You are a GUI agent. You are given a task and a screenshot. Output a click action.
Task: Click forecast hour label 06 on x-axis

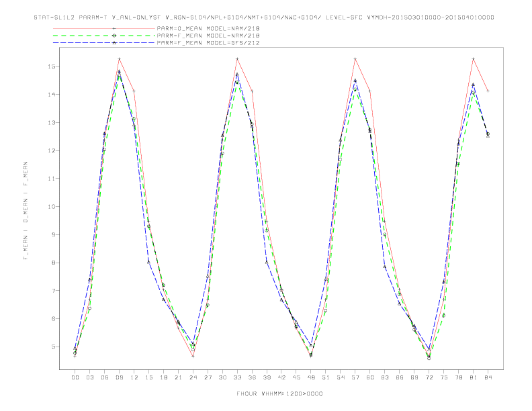[105, 377]
